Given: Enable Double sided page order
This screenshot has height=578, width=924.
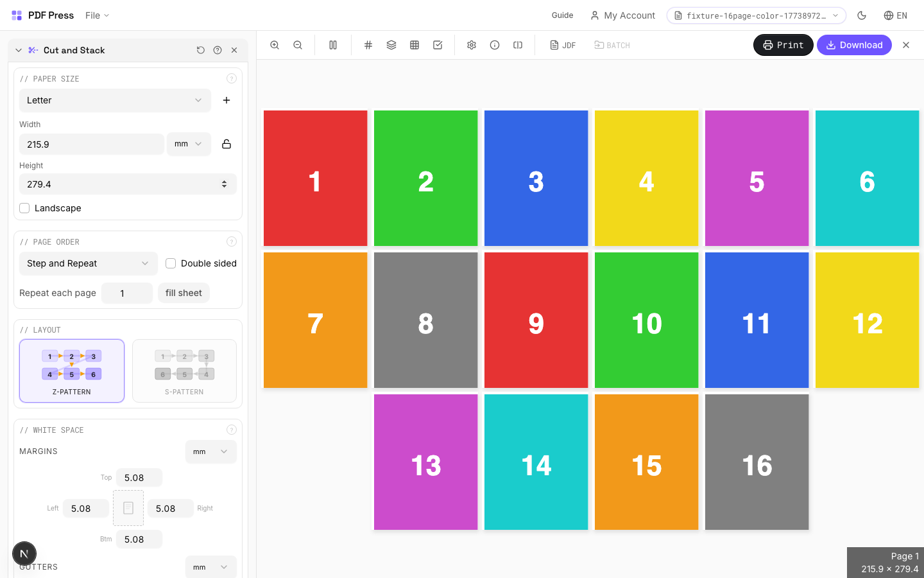Looking at the screenshot, I should tap(171, 263).
